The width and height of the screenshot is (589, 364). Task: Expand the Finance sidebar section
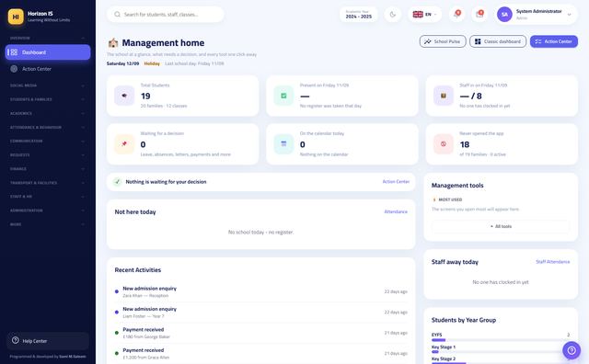point(48,169)
